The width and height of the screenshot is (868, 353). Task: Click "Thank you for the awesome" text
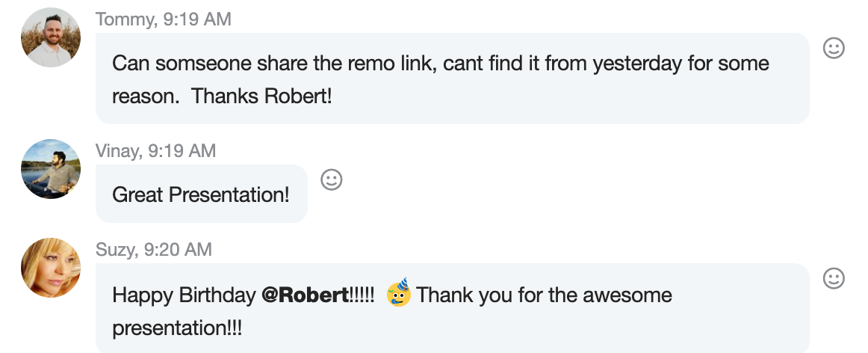544,295
